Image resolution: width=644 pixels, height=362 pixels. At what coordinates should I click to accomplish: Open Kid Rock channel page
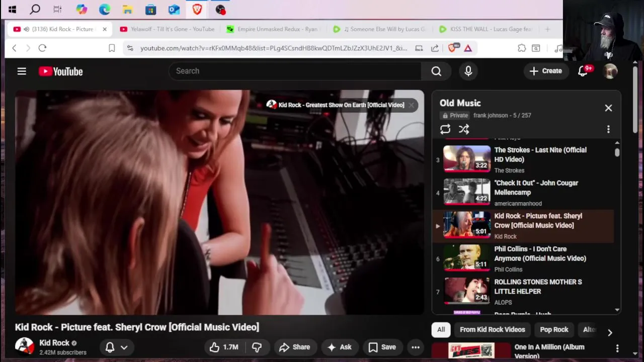pos(54,343)
